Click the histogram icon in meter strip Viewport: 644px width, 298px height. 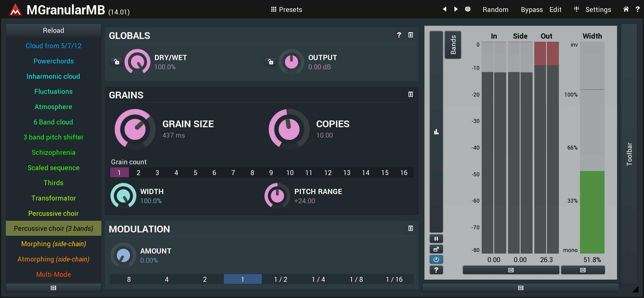pyautogui.click(x=436, y=132)
